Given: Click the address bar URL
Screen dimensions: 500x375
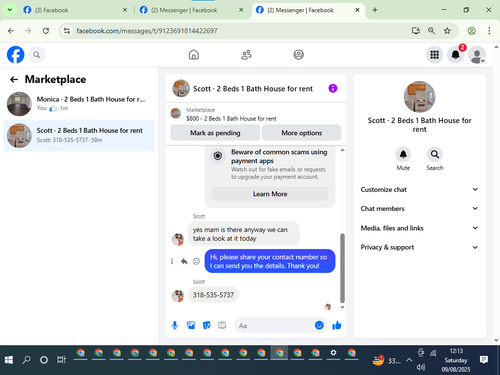Looking at the screenshot, I should click(x=147, y=31).
